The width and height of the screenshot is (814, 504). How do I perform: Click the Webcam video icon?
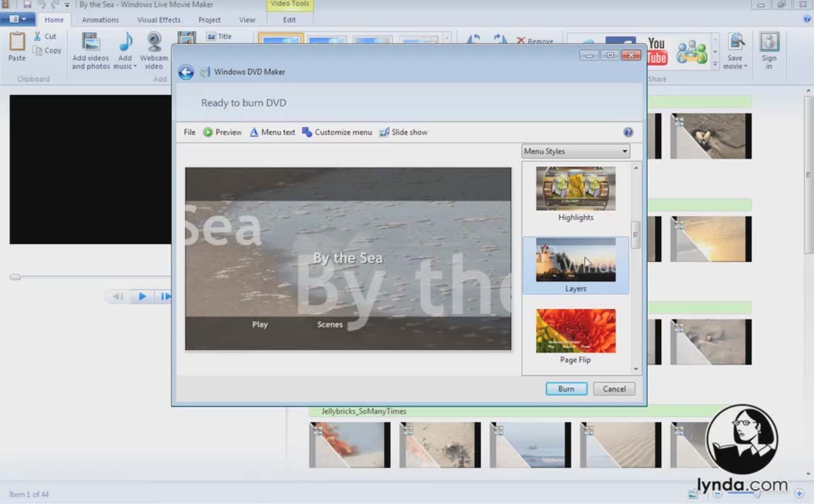pos(154,42)
